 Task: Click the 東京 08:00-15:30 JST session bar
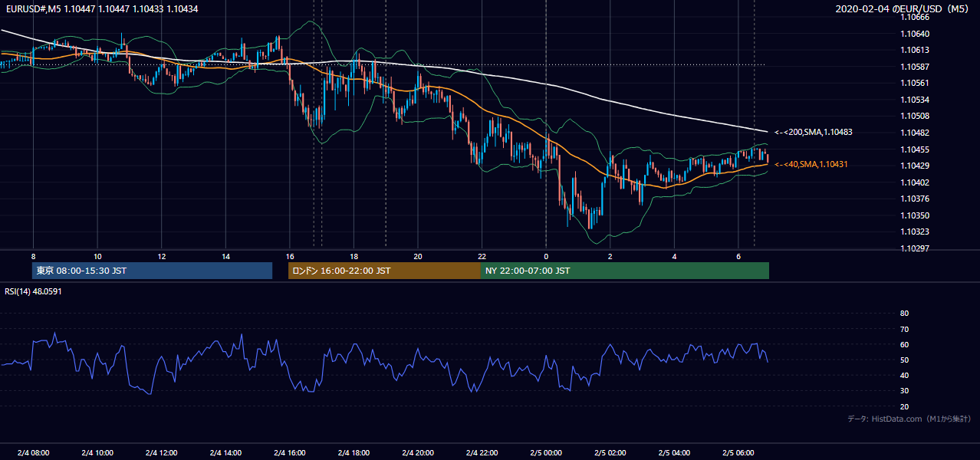(152, 271)
